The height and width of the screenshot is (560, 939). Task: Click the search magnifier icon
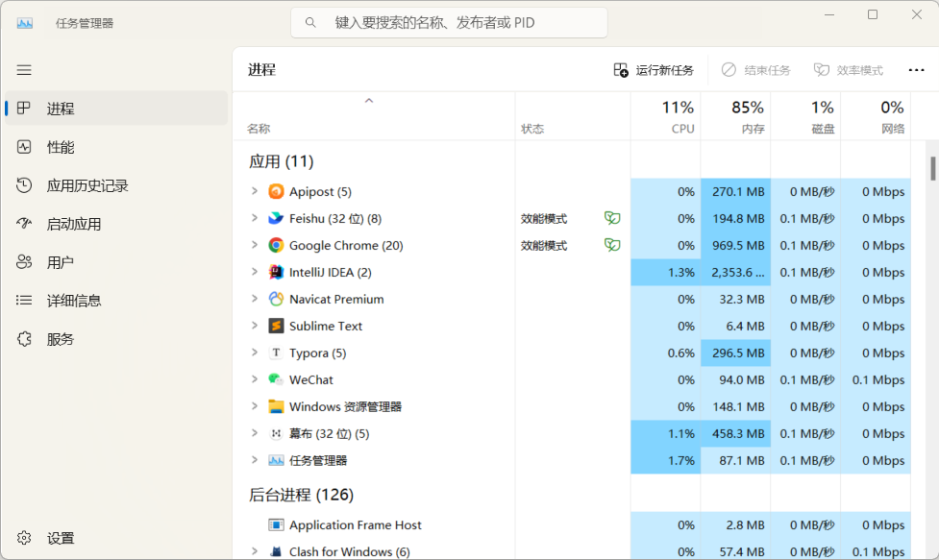[310, 23]
